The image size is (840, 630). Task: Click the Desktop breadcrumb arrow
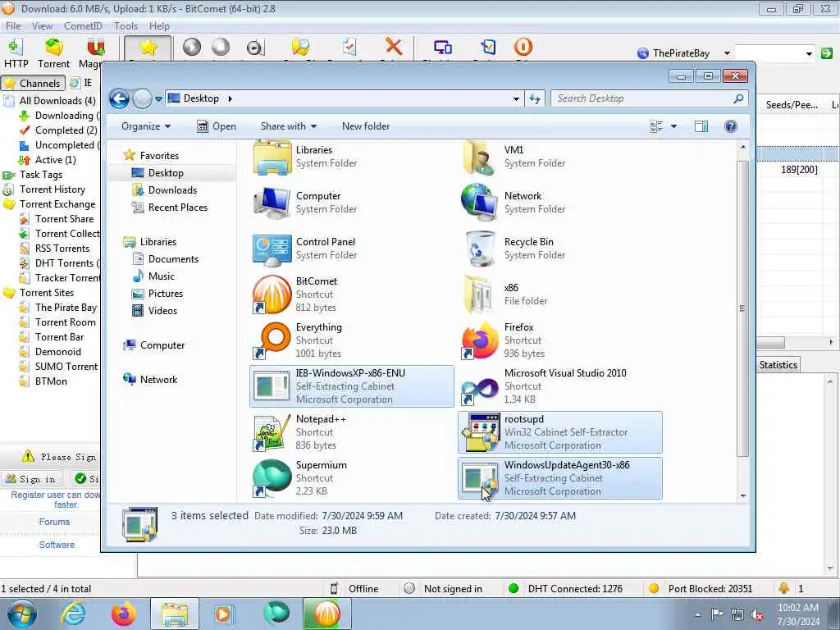pyautogui.click(x=231, y=98)
